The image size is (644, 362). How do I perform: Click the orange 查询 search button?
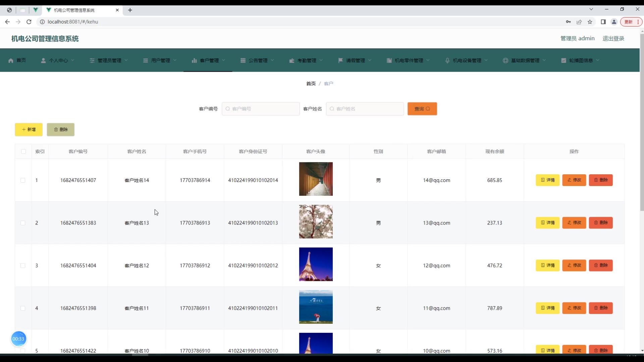[422, 109]
